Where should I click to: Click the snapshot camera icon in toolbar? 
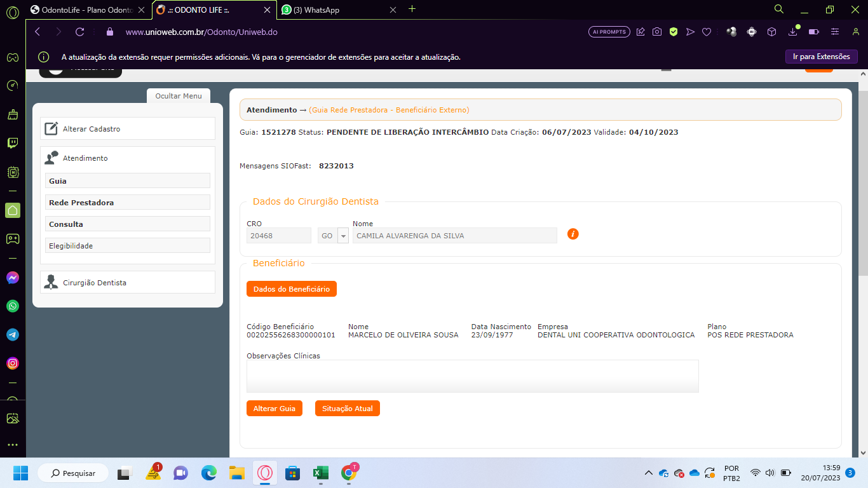(x=657, y=32)
